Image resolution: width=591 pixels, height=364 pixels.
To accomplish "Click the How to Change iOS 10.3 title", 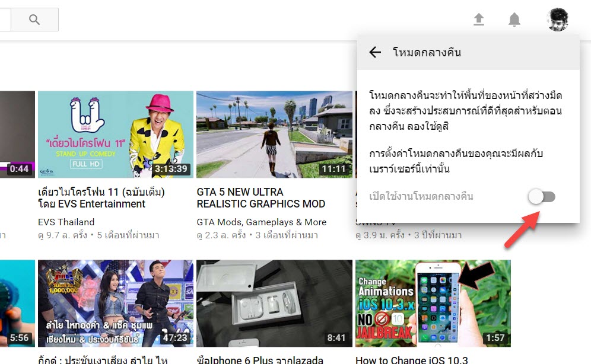I will [x=411, y=359].
